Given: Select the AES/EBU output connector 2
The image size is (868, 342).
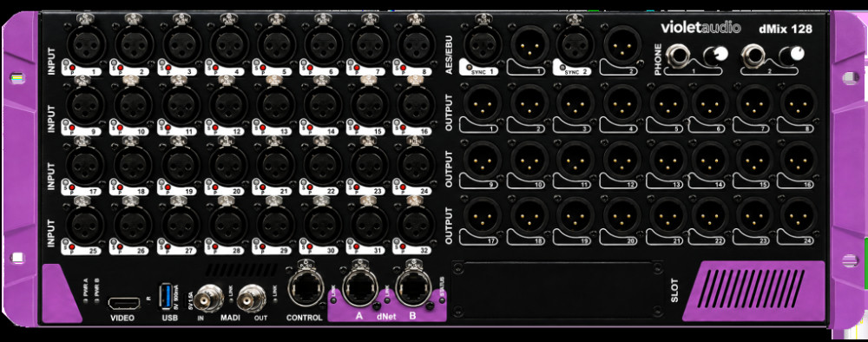Looking at the screenshot, I should (622, 45).
